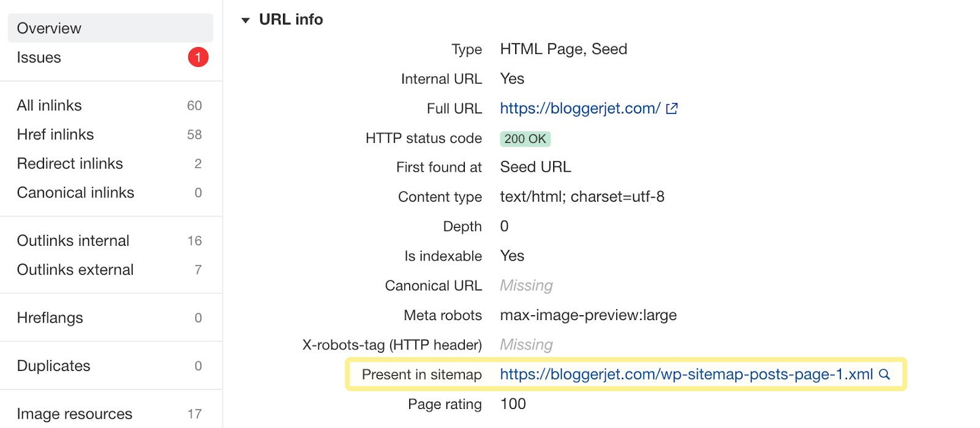Open the https://bloggerjet.com/ link
980x428 pixels.
(578, 108)
